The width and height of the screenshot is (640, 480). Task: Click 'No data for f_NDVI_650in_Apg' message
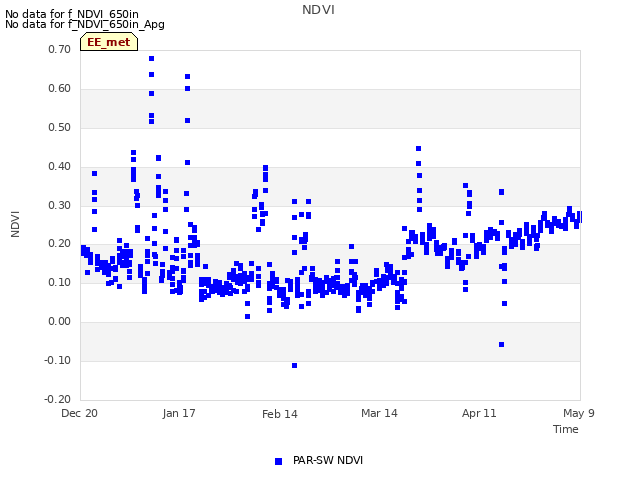click(x=85, y=24)
